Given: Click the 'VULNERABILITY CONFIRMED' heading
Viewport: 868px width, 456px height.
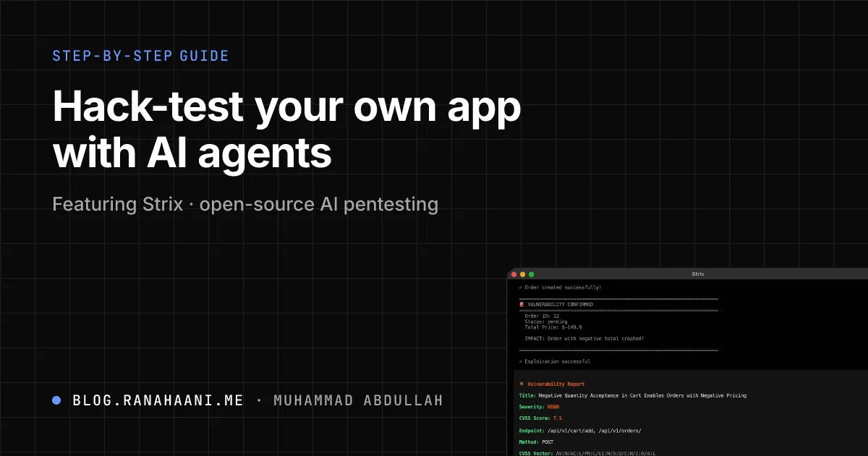Looking at the screenshot, I should (561, 305).
